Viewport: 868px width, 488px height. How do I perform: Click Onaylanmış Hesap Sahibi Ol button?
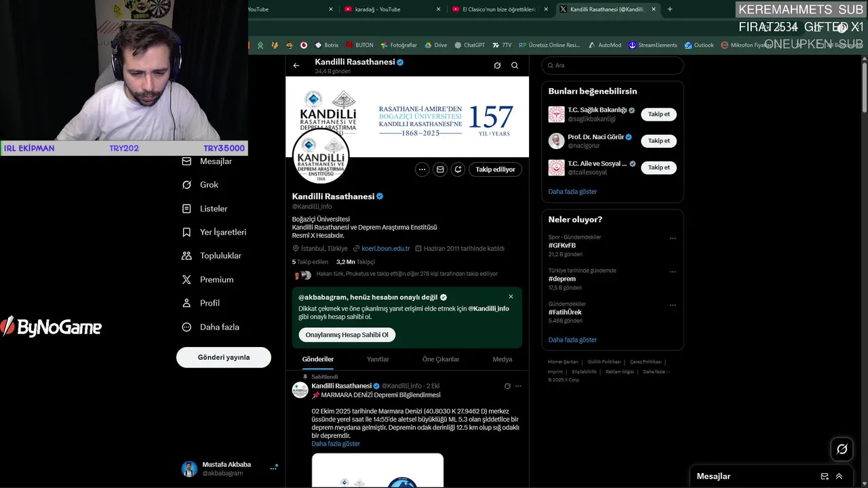click(347, 335)
